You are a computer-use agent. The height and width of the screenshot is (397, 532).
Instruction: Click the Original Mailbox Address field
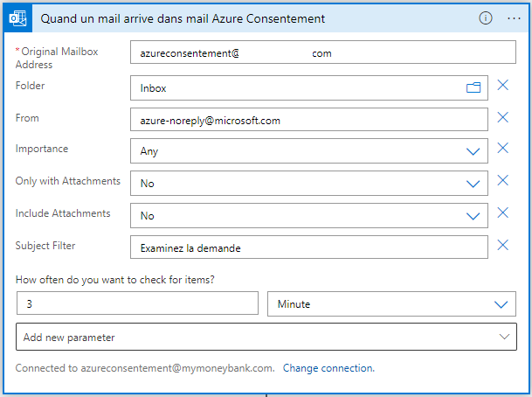322,53
